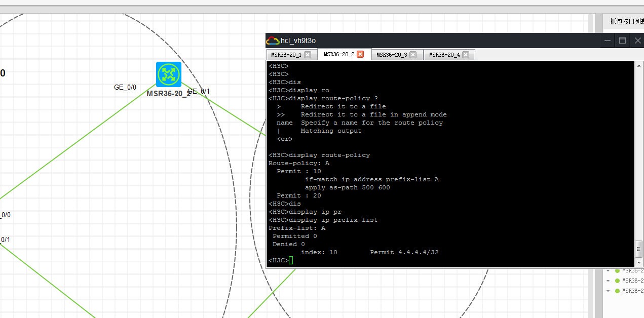Screen dimensions: 644x318
Task: Switch to the MSR36-20_4 terminal tab
Action: [x=444, y=55]
